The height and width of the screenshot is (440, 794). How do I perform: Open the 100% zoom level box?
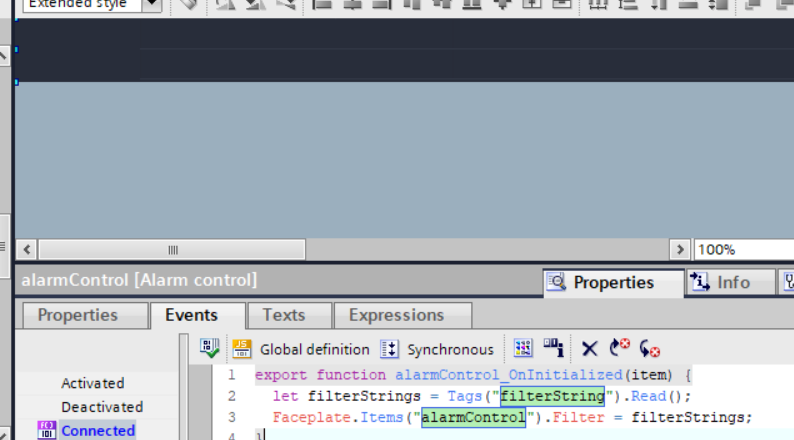click(743, 250)
